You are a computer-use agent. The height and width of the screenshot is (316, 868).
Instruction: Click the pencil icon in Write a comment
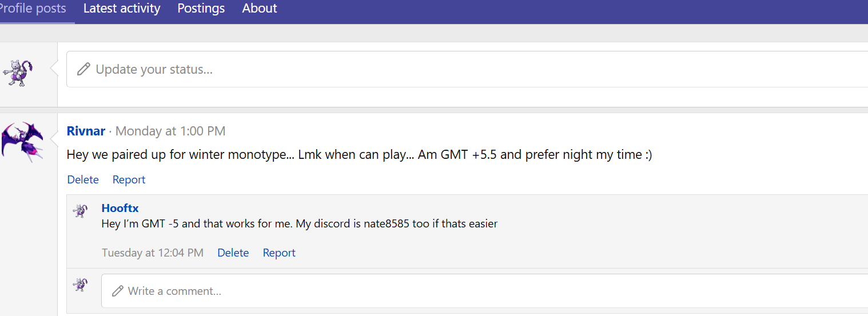click(118, 291)
